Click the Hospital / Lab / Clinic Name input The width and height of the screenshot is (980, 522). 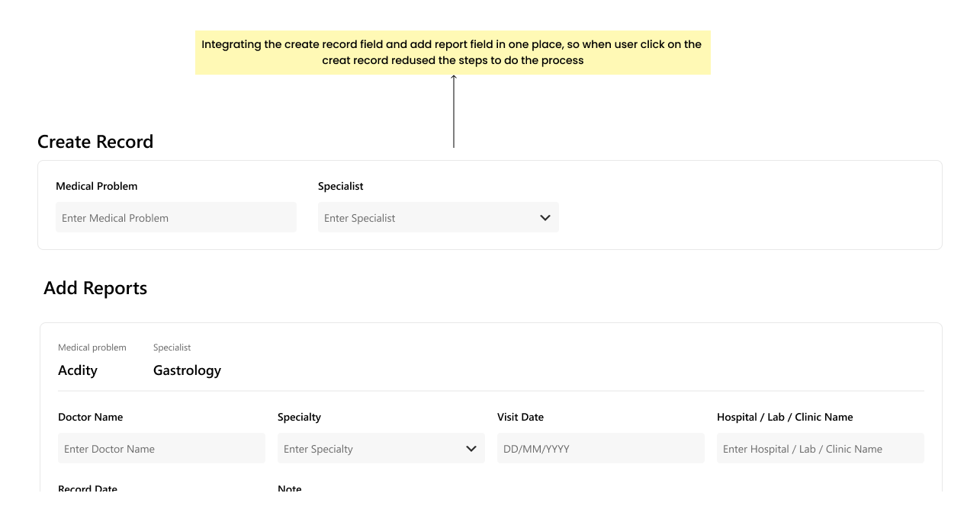(x=821, y=448)
